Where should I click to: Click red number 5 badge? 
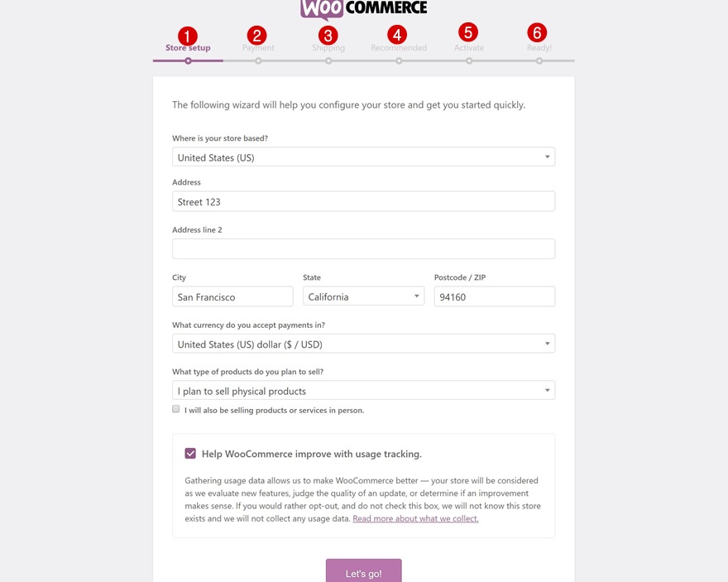(x=468, y=32)
